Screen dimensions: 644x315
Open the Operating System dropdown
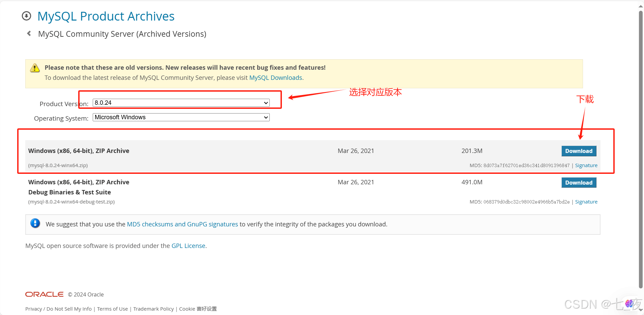[x=181, y=117]
